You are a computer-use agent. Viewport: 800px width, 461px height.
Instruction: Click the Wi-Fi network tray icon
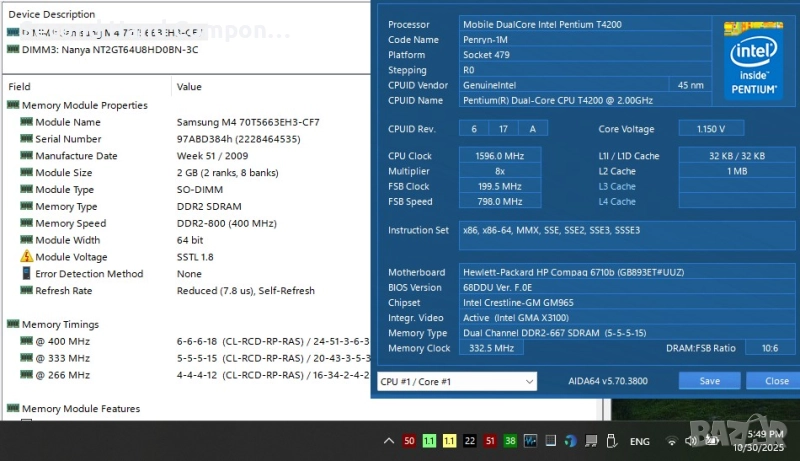pyautogui.click(x=672, y=441)
